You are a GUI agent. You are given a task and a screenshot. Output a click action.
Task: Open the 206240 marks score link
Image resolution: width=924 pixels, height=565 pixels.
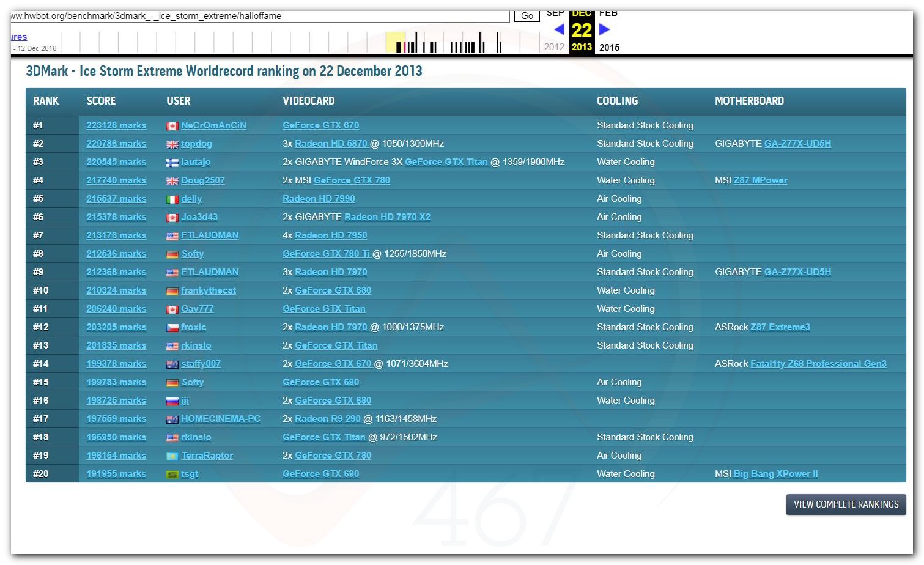[x=116, y=309]
